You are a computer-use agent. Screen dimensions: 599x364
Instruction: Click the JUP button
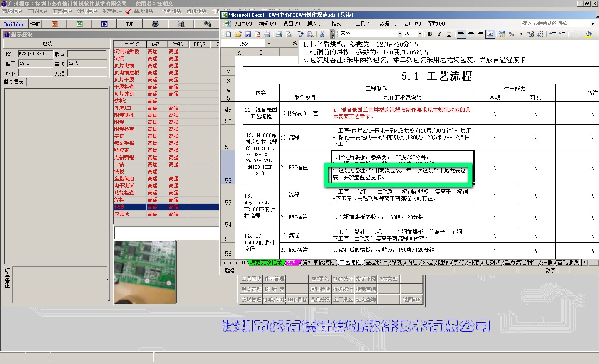point(129,24)
